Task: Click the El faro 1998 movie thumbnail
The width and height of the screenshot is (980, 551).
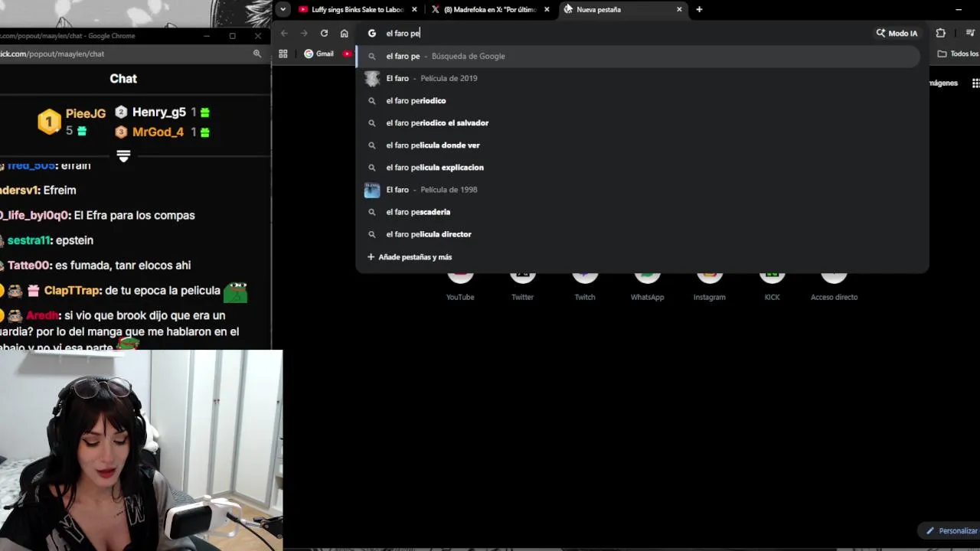Action: point(372,190)
